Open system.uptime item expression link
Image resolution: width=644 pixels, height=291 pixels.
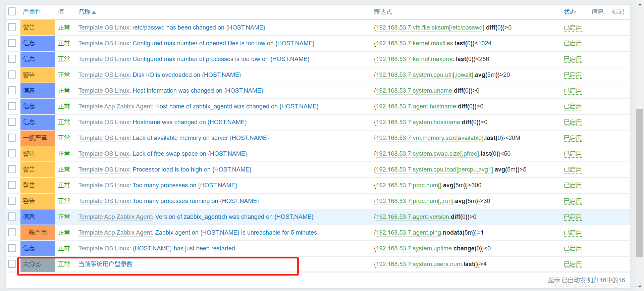point(414,248)
